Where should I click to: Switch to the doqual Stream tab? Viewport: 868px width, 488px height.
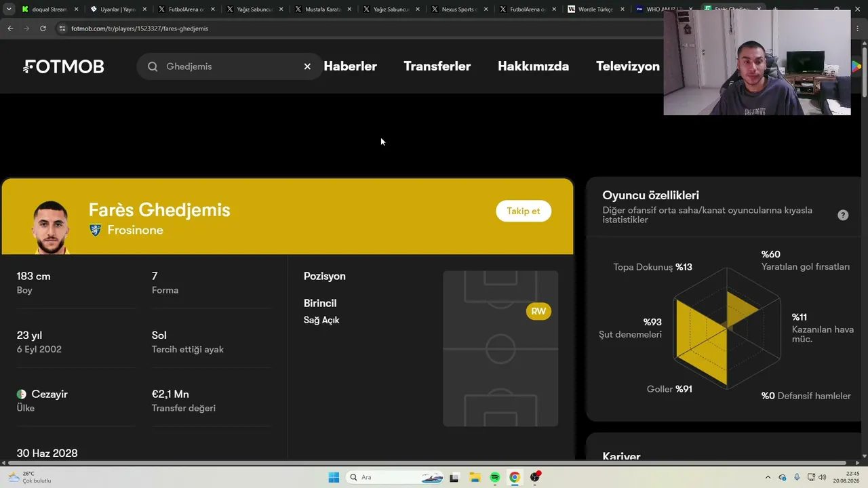pos(49,9)
